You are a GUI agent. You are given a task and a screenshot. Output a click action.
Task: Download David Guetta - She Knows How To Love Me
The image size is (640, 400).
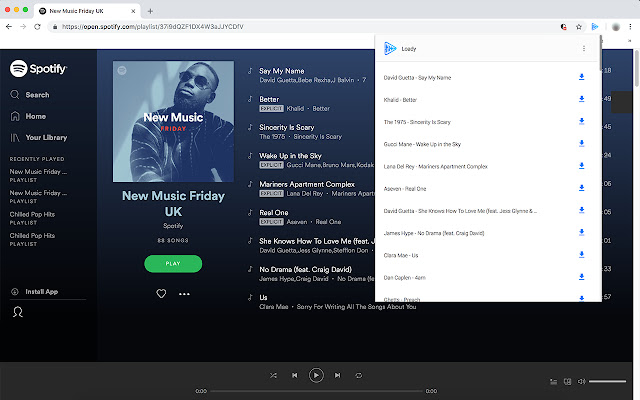[581, 211]
